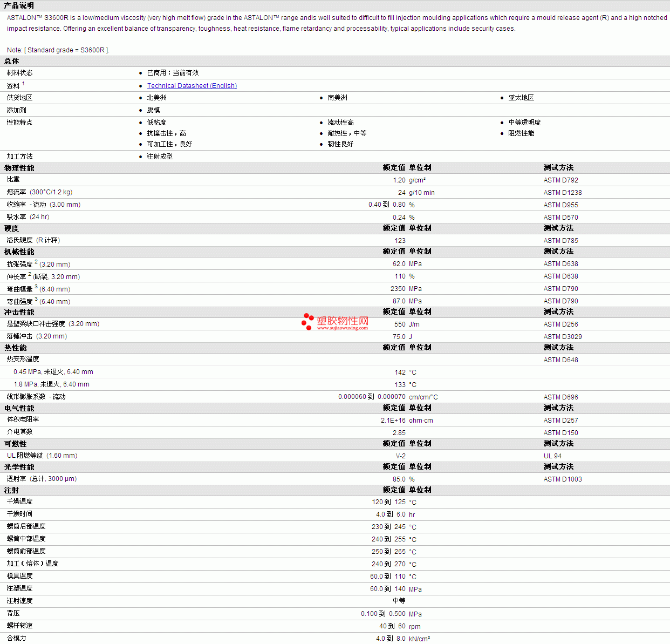Select the '热变形温度' row label
Screen dimensions: 670x644
[x=23, y=359]
